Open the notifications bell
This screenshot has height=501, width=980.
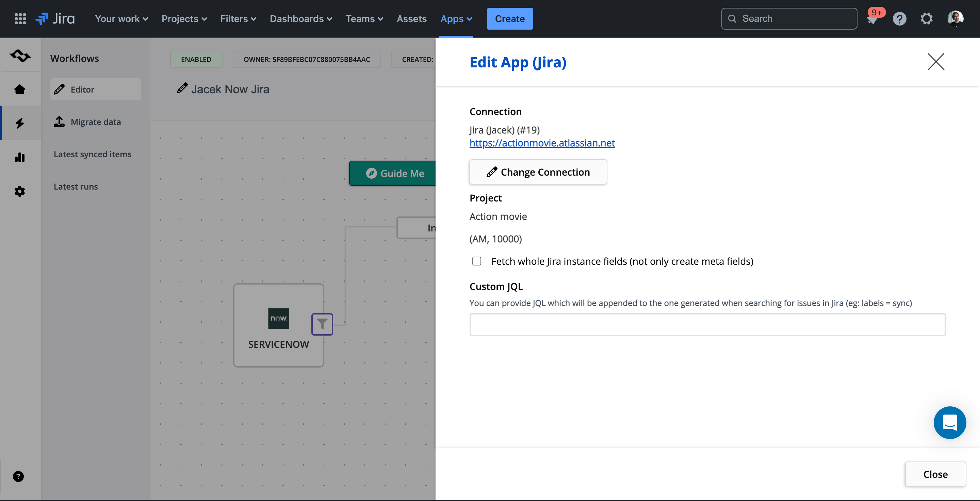[x=873, y=19]
